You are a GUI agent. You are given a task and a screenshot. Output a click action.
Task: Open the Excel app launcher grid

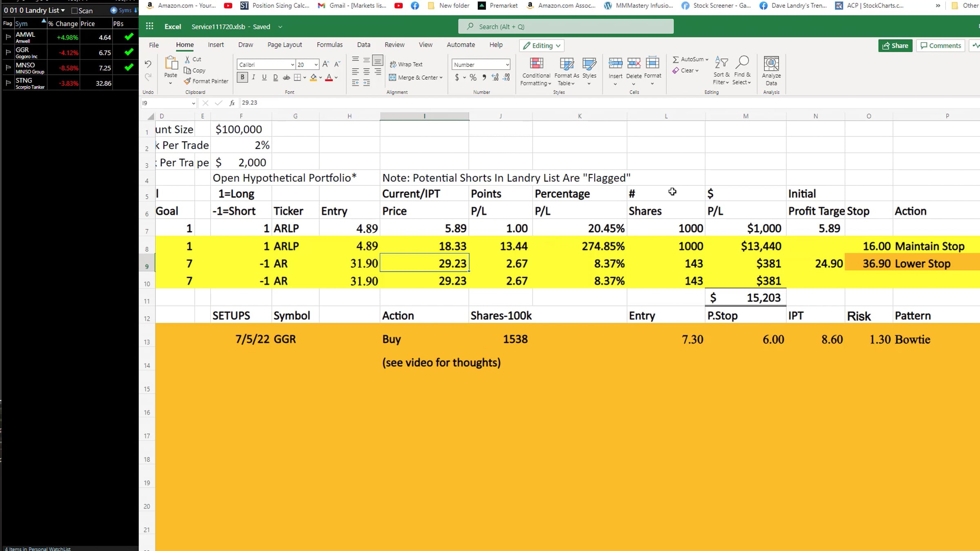149,26
